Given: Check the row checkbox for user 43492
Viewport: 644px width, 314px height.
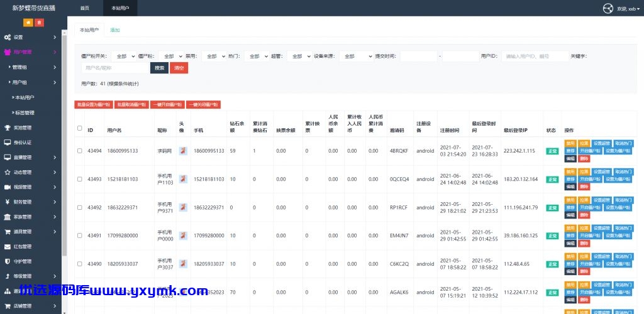Looking at the screenshot, I should [80, 207].
